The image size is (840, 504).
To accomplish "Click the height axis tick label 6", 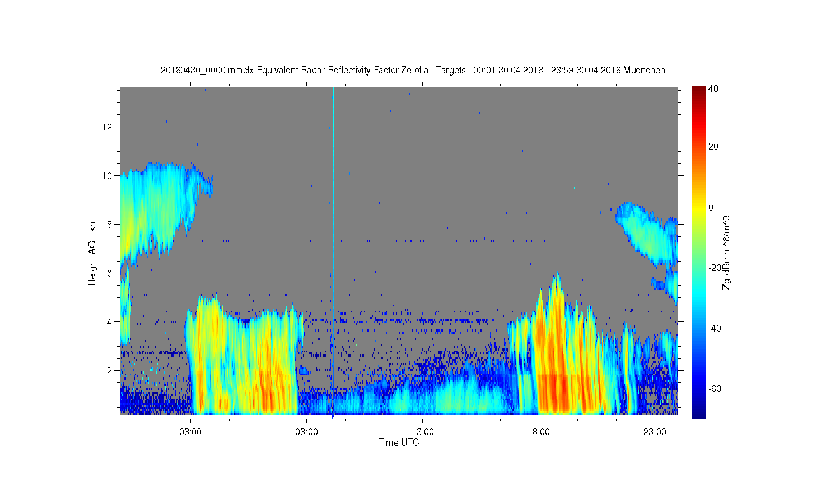I will (110, 273).
